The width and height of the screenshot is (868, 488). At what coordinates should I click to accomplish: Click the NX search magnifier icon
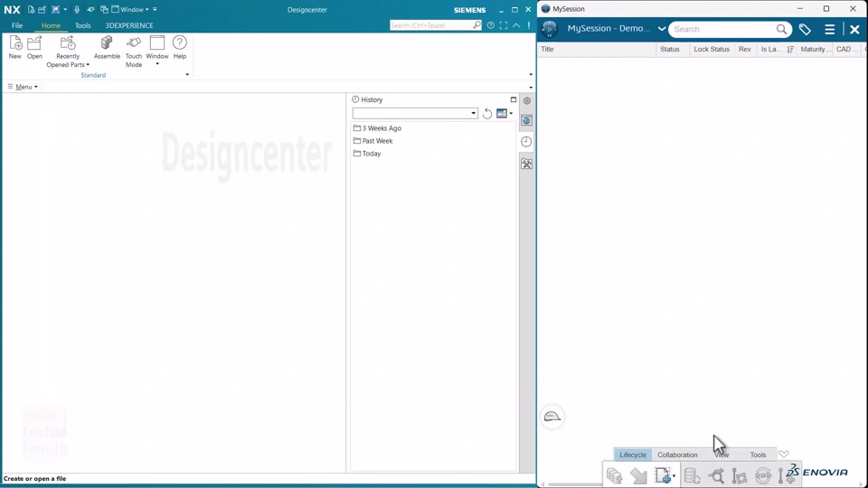(x=476, y=25)
